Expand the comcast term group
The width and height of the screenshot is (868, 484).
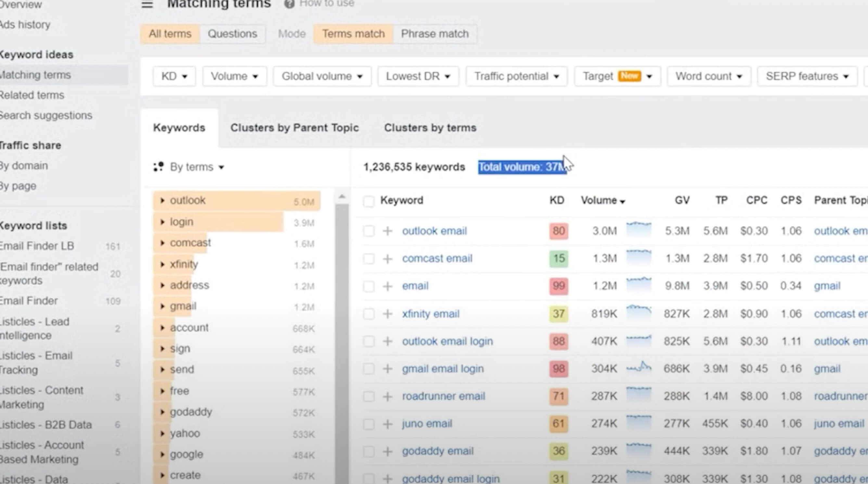pyautogui.click(x=162, y=243)
